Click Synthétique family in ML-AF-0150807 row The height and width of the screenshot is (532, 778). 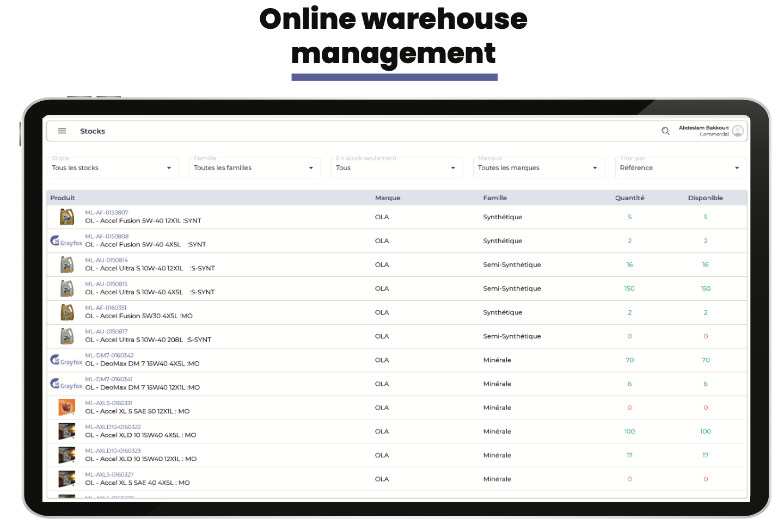(503, 217)
